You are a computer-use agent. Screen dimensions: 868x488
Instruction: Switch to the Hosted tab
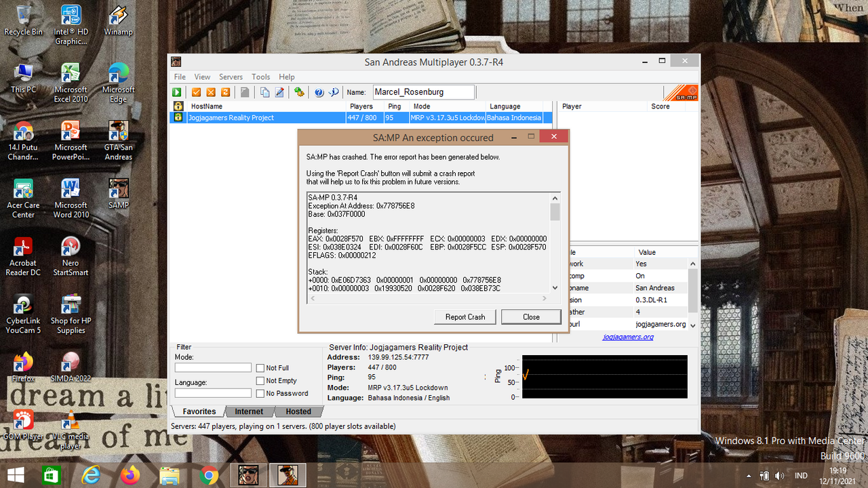point(298,411)
